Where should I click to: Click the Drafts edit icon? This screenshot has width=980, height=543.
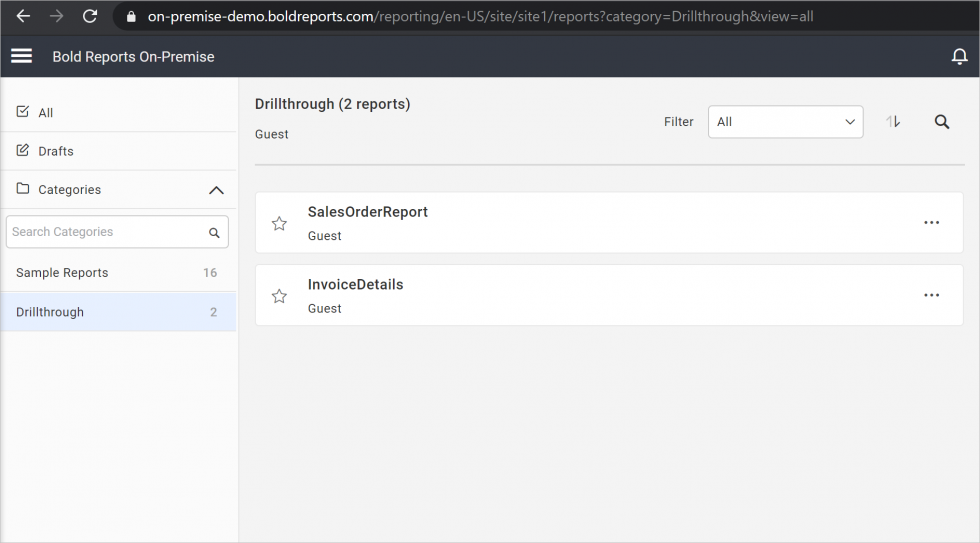(x=23, y=150)
